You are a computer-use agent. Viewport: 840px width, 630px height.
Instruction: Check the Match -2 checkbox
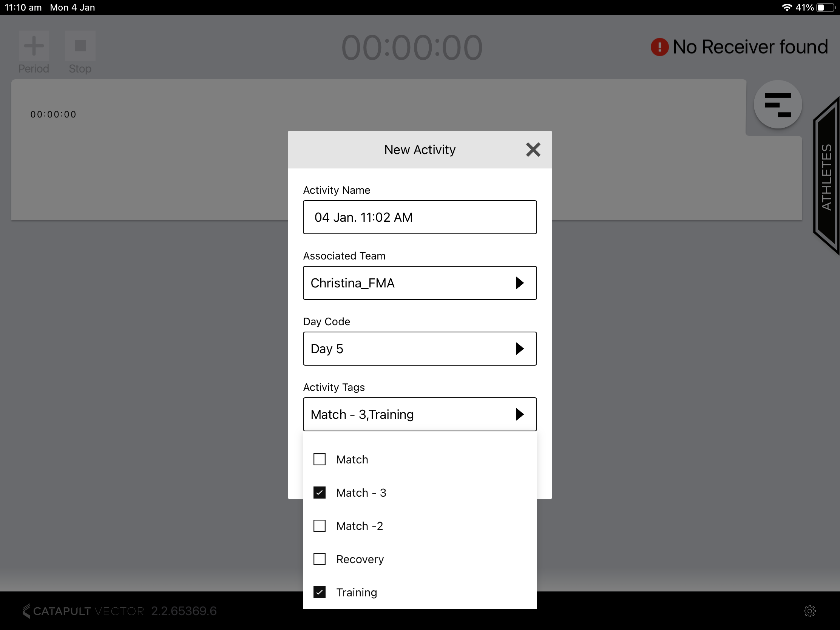coord(320,526)
